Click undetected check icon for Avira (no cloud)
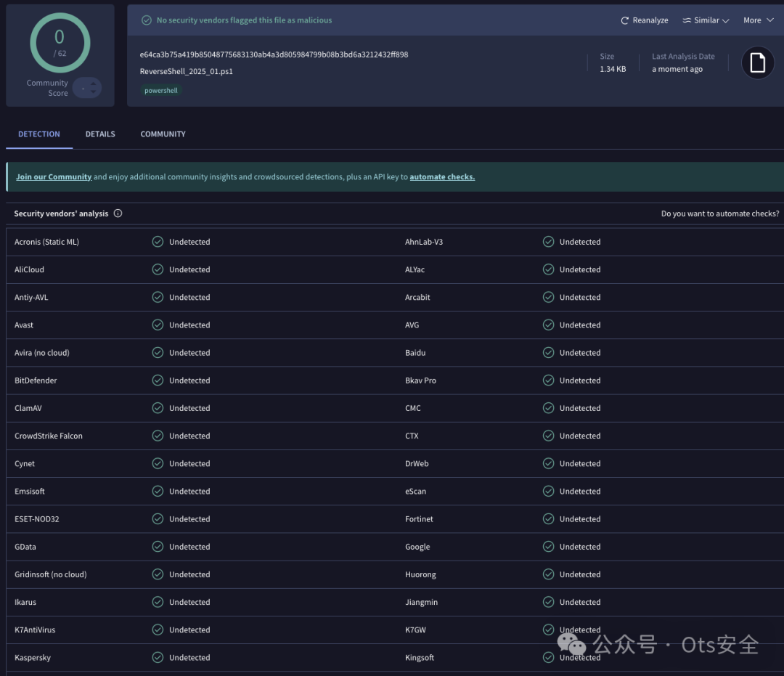 (x=158, y=353)
